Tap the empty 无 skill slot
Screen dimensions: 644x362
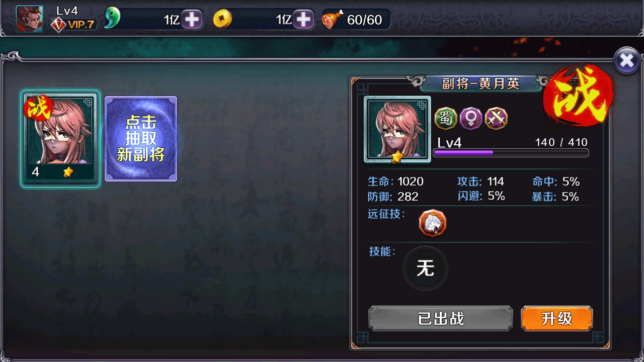click(425, 268)
